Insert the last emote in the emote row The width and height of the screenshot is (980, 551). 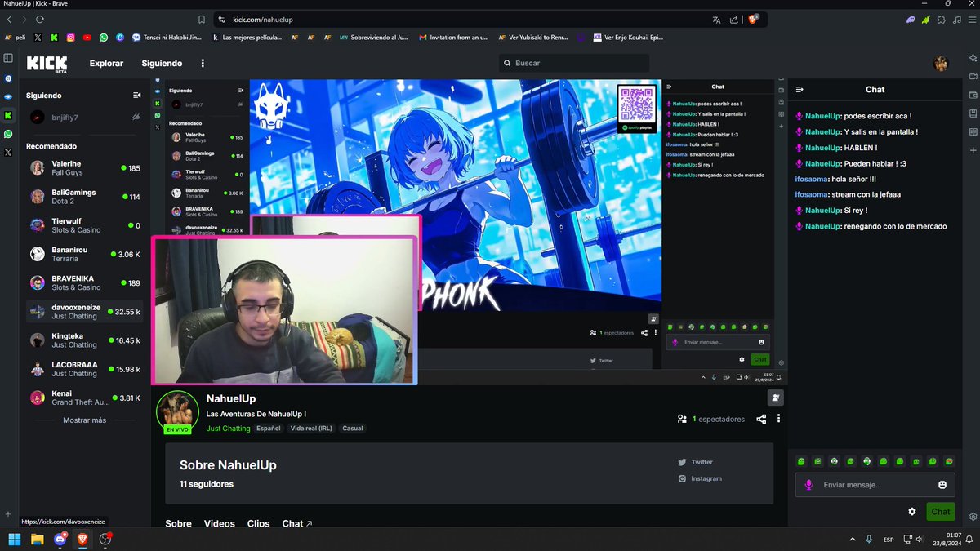948,461
